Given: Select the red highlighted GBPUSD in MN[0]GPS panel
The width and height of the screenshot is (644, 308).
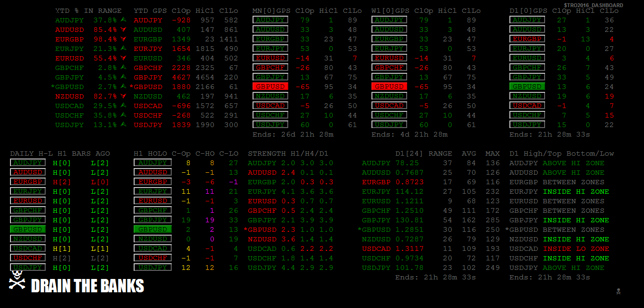Looking at the screenshot, I should click(x=270, y=87).
